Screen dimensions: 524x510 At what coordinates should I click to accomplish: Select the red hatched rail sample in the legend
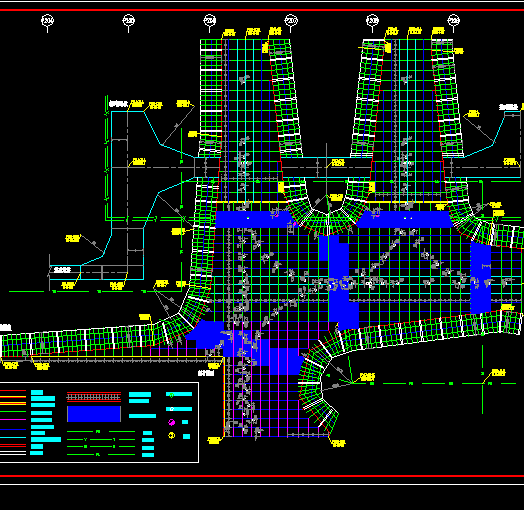click(94, 397)
